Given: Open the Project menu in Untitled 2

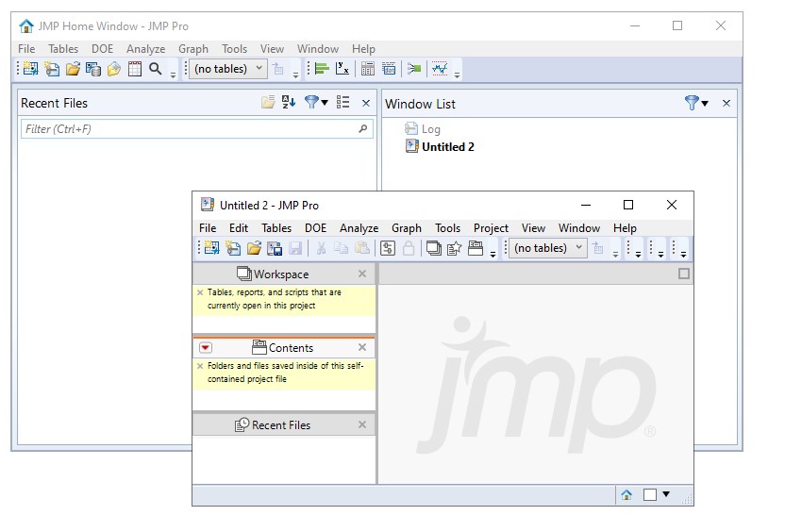Looking at the screenshot, I should tap(491, 228).
